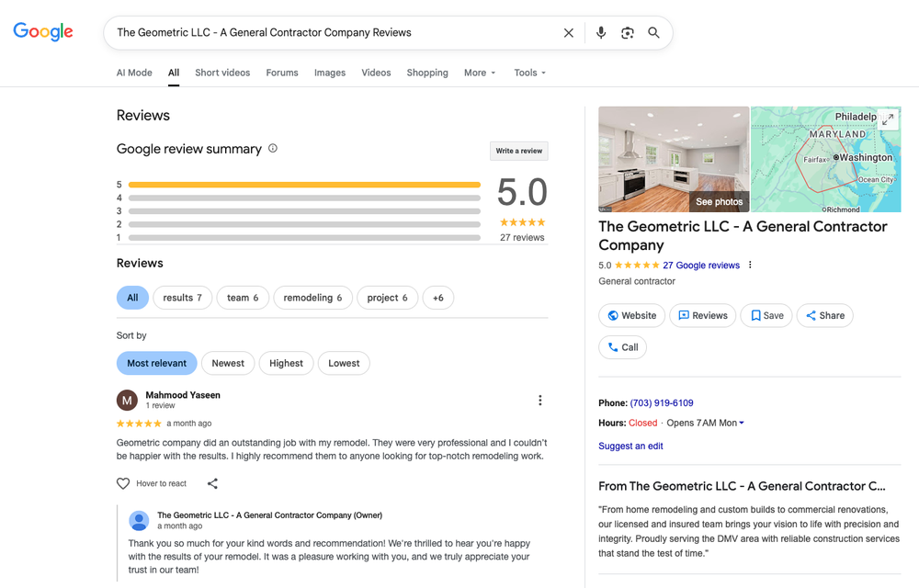Filter reviews by results 7
Screen dimensions: 919x588
point(182,298)
